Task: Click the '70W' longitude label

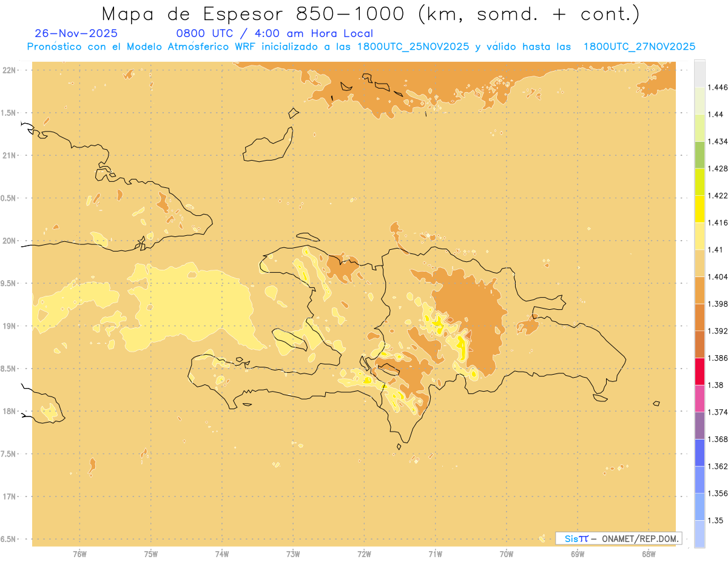Action: coord(507,554)
